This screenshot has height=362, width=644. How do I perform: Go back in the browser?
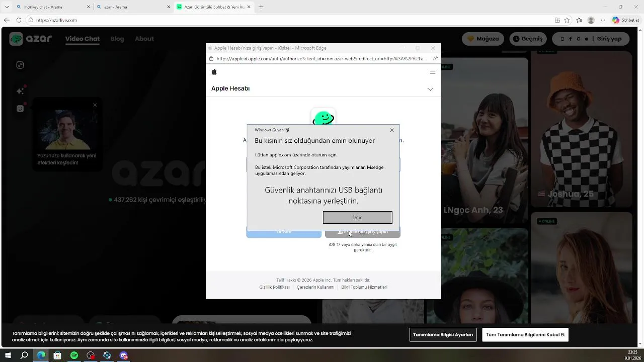coord(7,20)
